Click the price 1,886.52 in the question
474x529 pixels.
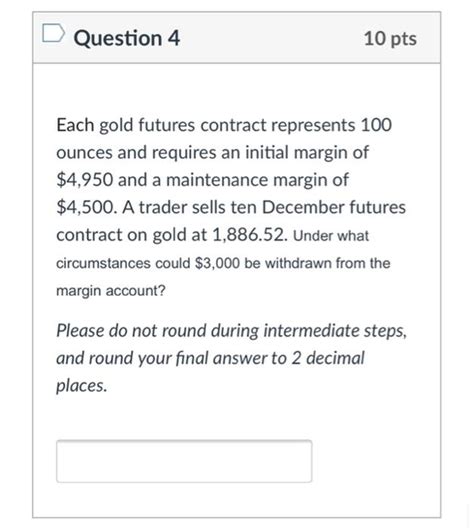click(x=250, y=234)
